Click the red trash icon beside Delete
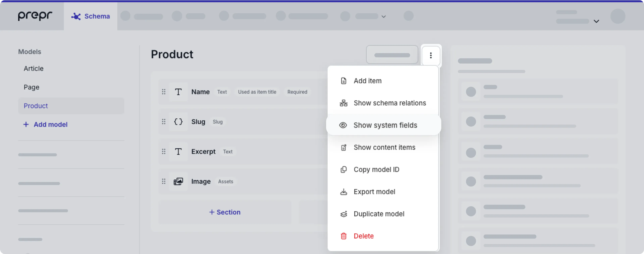 coord(343,236)
